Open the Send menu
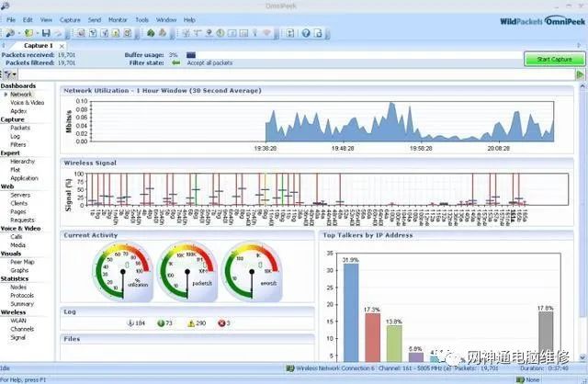The height and width of the screenshot is (384, 588). 95,20
